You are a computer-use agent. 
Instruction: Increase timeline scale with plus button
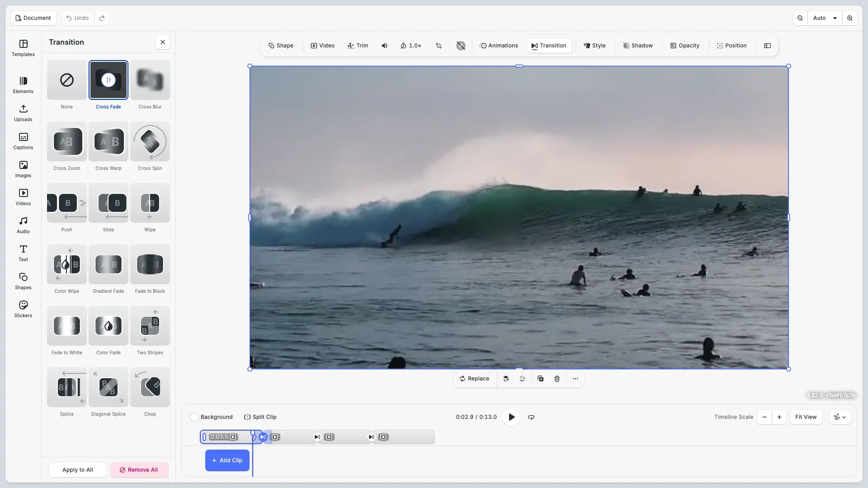tap(779, 417)
